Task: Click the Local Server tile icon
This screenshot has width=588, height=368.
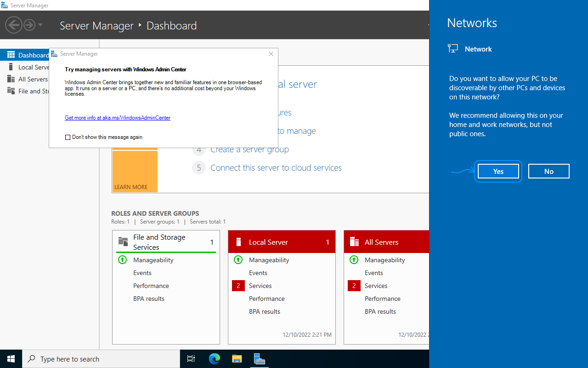Action: [238, 242]
